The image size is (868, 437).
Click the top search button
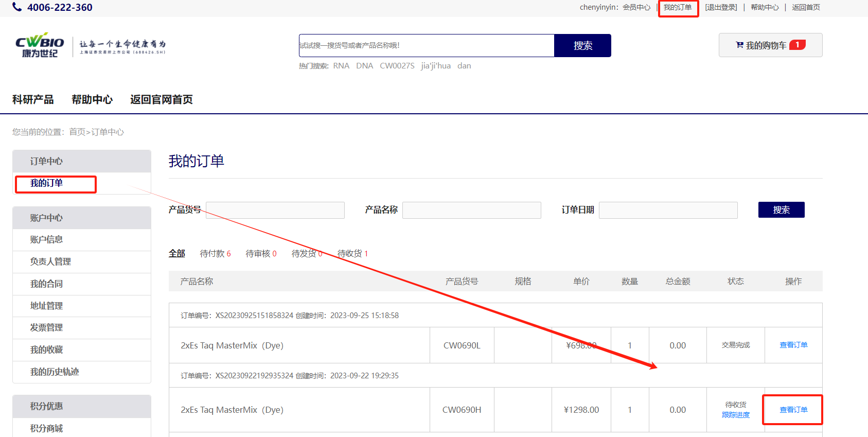click(x=582, y=46)
